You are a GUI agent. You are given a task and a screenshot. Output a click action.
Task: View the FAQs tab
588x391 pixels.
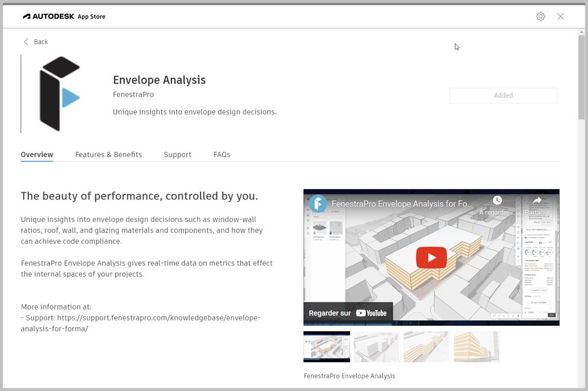click(x=221, y=154)
